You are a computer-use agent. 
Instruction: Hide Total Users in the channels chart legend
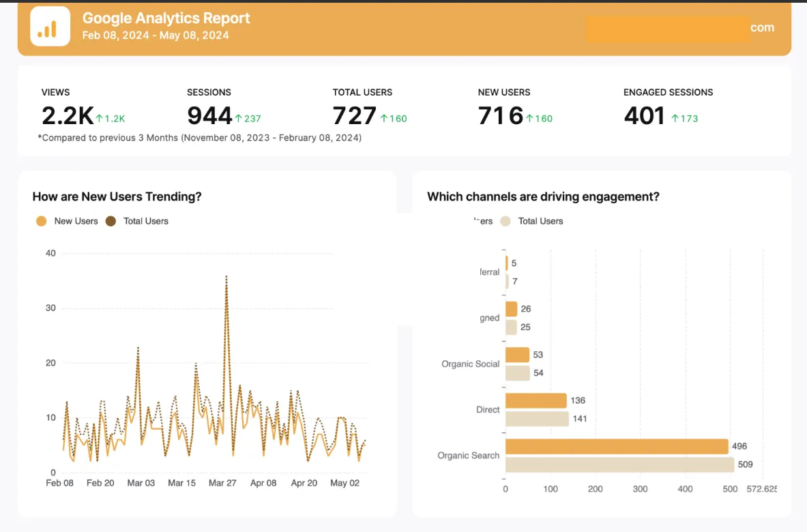[x=532, y=221]
